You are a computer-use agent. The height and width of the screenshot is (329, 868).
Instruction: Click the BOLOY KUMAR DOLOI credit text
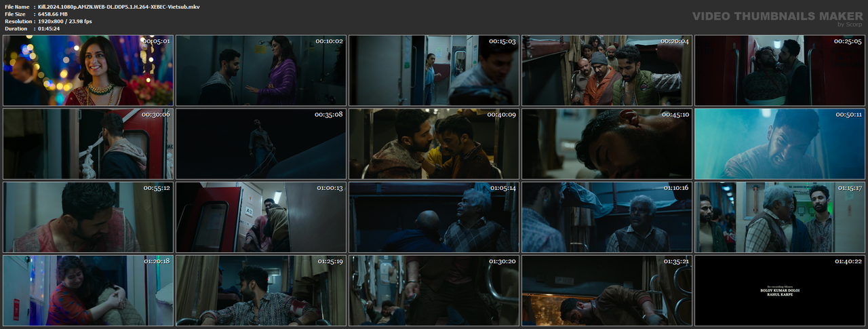[x=780, y=290]
